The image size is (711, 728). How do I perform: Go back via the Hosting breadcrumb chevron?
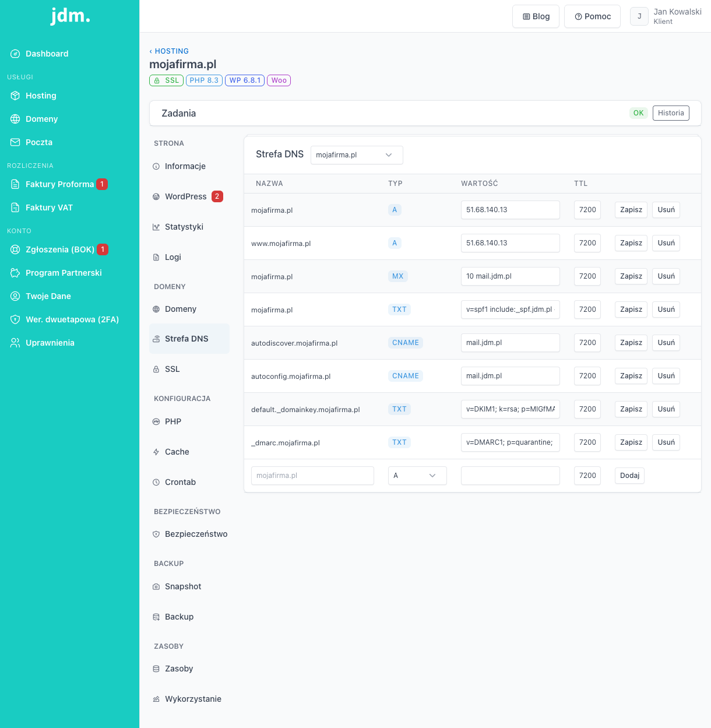click(151, 51)
